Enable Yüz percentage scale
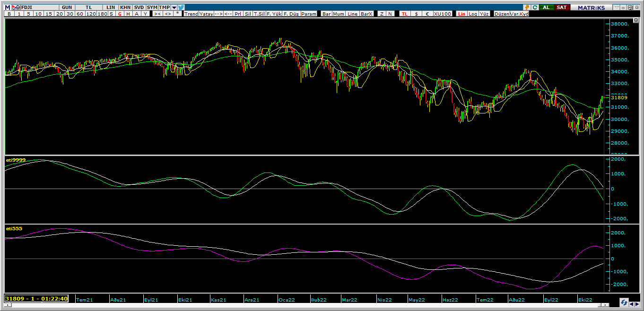This screenshot has width=644, height=311. (x=484, y=14)
